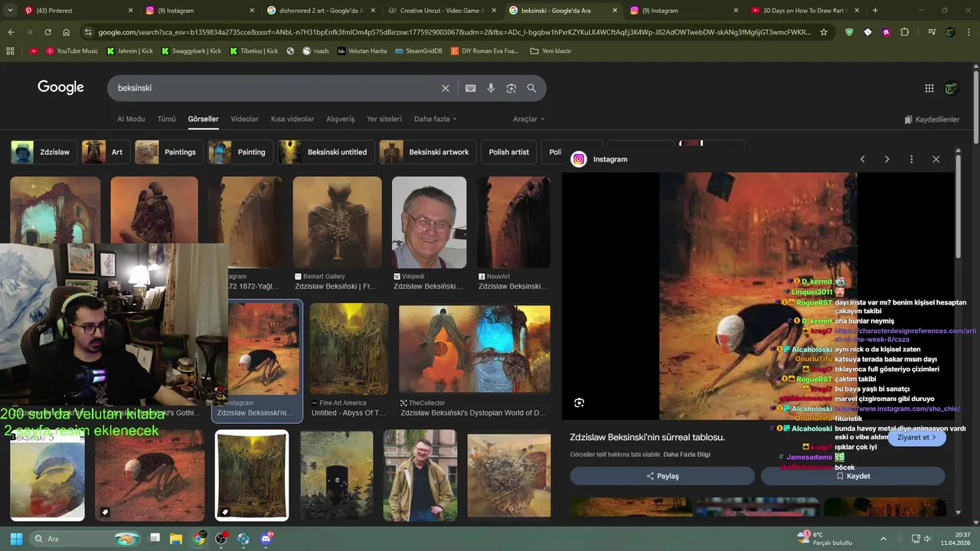Open the Kısa videolar tab
This screenshot has width=980, height=551.
[x=292, y=119]
